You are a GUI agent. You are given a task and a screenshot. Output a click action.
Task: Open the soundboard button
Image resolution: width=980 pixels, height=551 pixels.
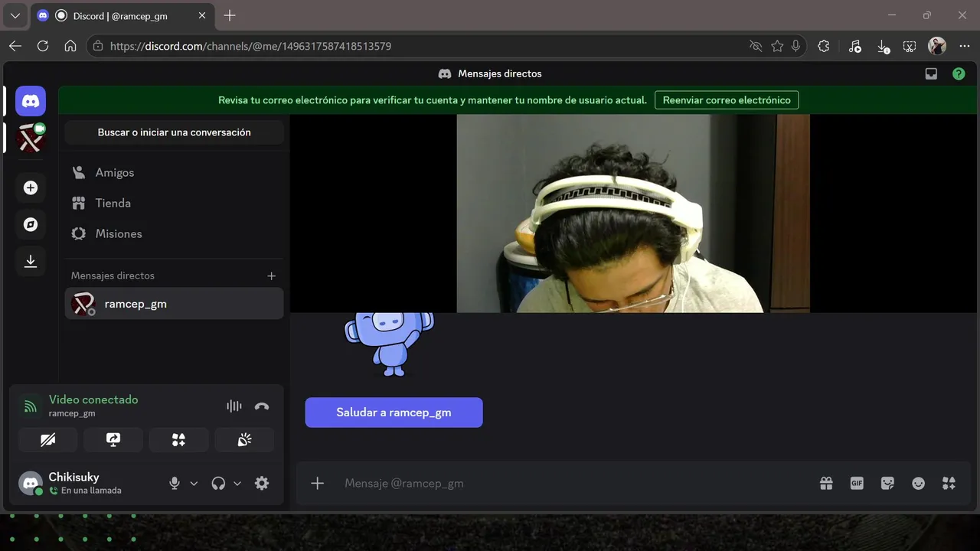pyautogui.click(x=244, y=439)
